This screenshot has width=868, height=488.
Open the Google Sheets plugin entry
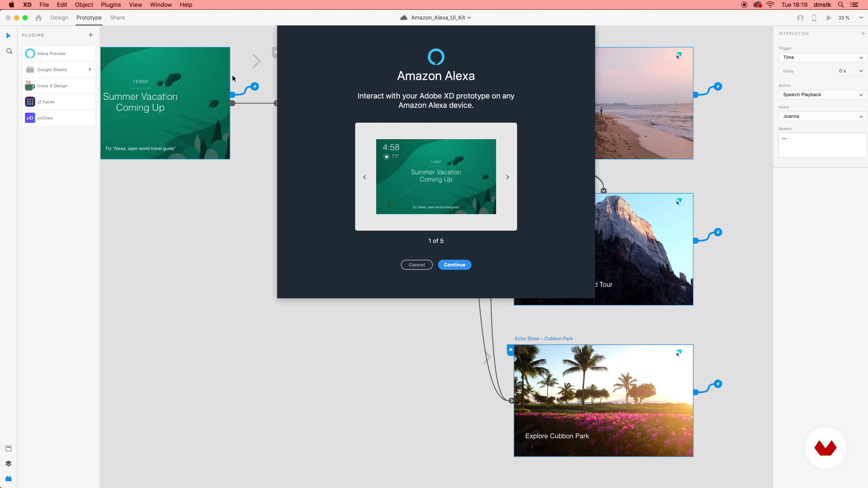point(59,70)
